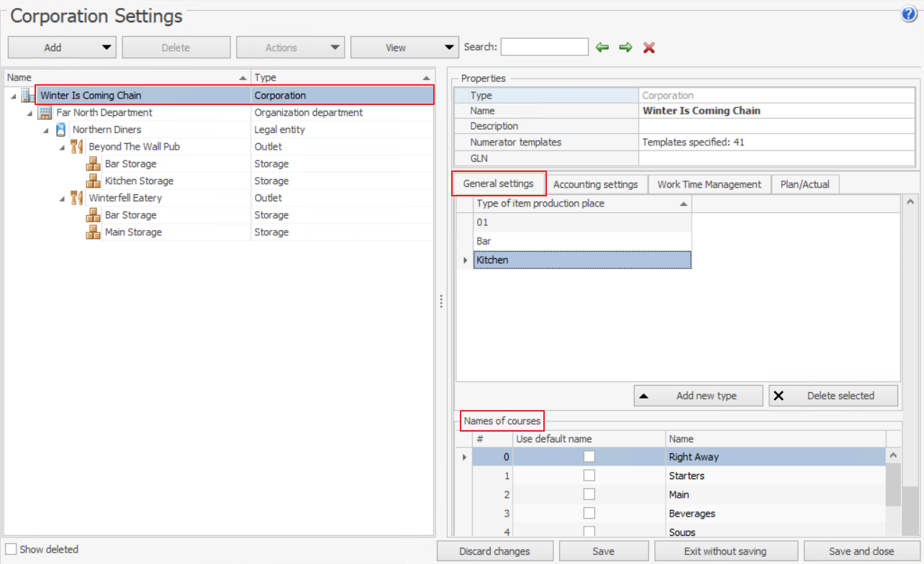The image size is (924, 564).
Task: Click the Far North Department building icon
Action: (45, 112)
